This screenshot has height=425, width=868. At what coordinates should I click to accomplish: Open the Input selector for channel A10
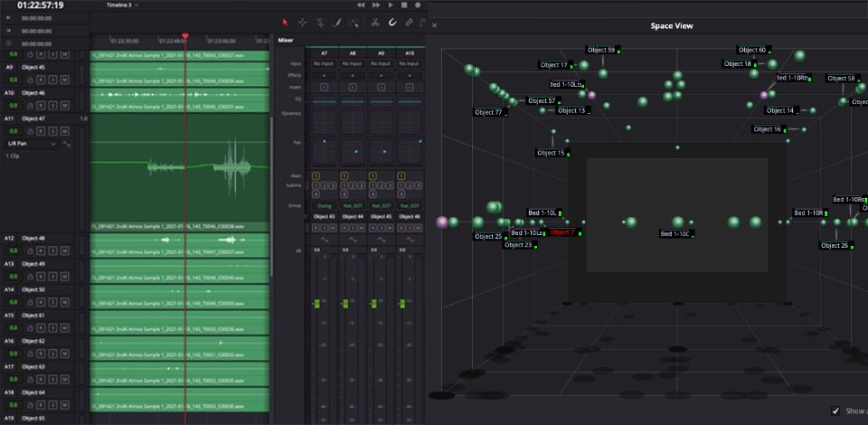410,63
